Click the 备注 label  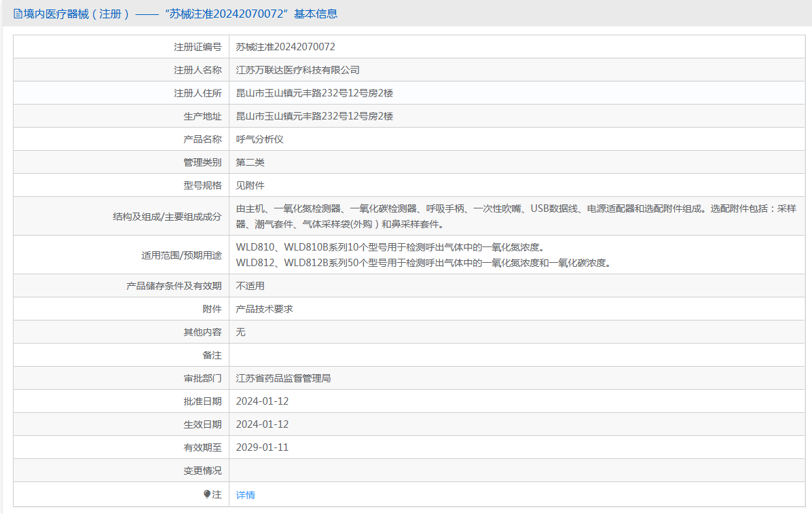tap(212, 355)
